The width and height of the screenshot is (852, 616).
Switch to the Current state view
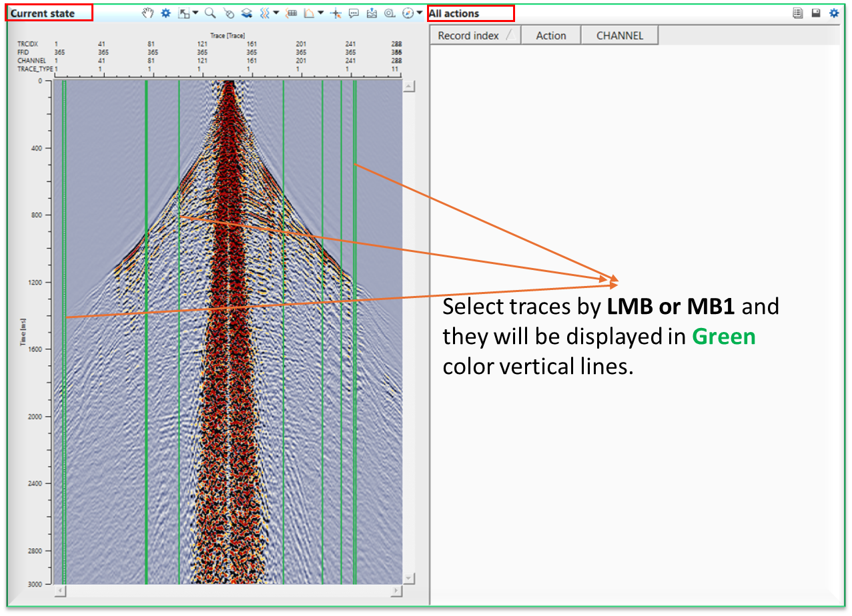(x=47, y=12)
